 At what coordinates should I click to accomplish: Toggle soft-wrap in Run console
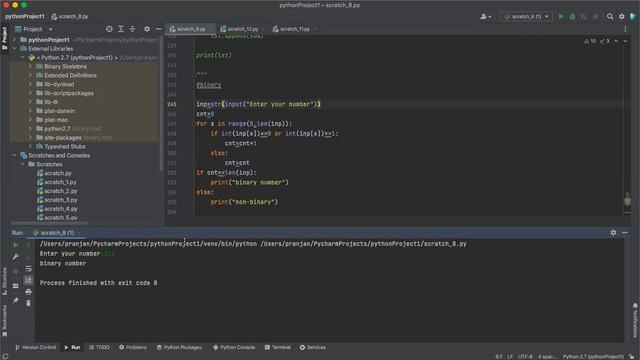(x=28, y=268)
